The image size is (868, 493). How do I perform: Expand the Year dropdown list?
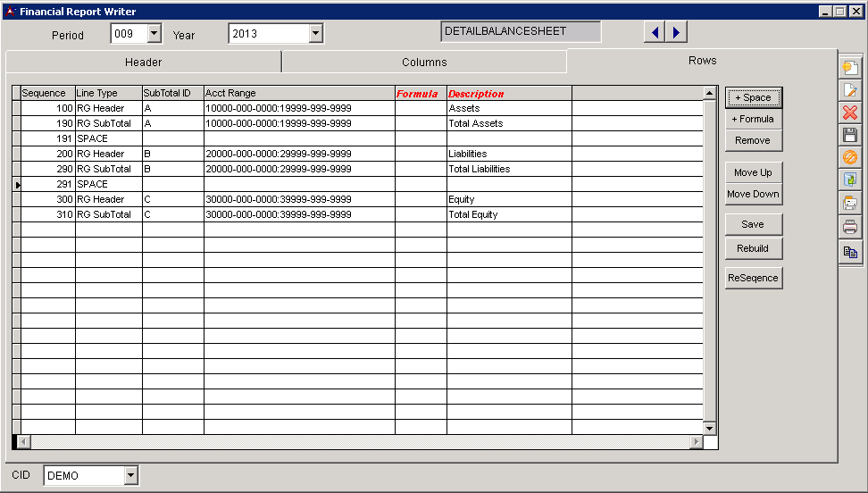pyautogui.click(x=315, y=34)
